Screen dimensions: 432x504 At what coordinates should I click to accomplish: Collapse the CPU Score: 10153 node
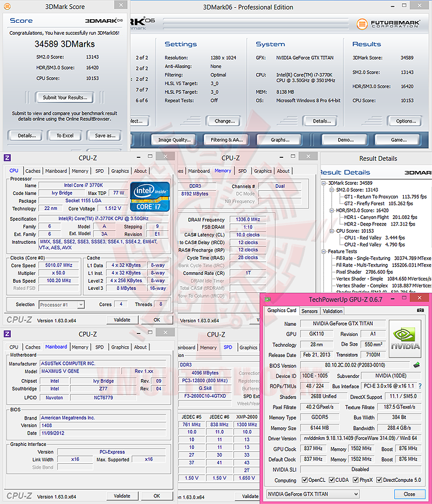click(x=332, y=231)
